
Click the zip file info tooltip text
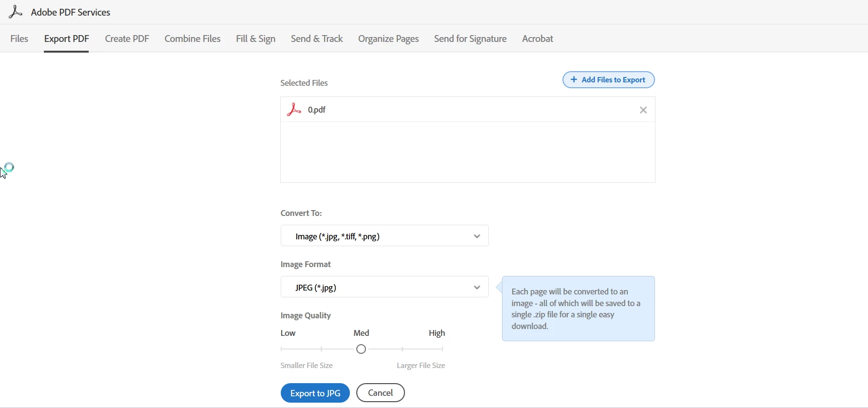[577, 309]
